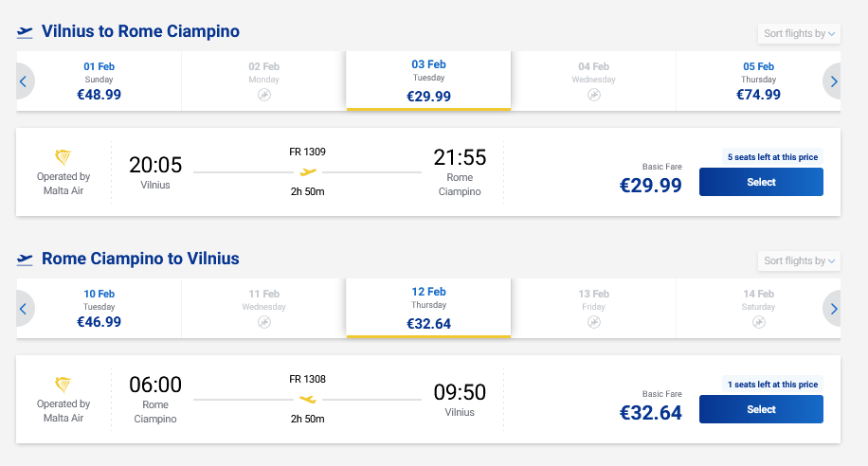This screenshot has height=466, width=868.
Task: Show later return dates with right arrow
Action: pos(833,309)
